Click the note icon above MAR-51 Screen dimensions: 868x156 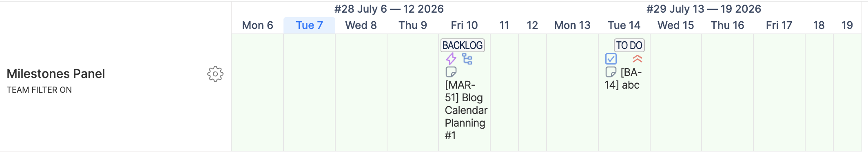point(451,72)
